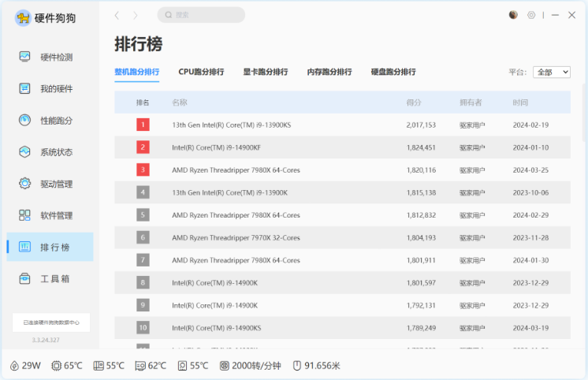This screenshot has width=588, height=380.
Task: Open 驱动管理 gear icon in sidebar
Action: (24, 184)
